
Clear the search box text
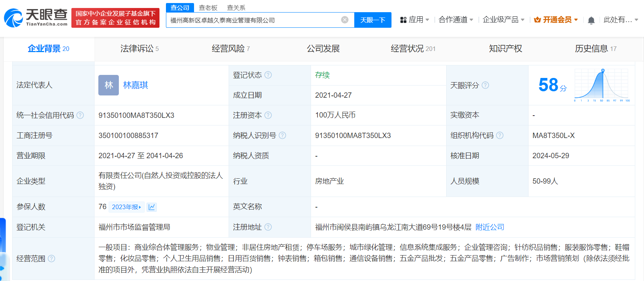(x=345, y=20)
